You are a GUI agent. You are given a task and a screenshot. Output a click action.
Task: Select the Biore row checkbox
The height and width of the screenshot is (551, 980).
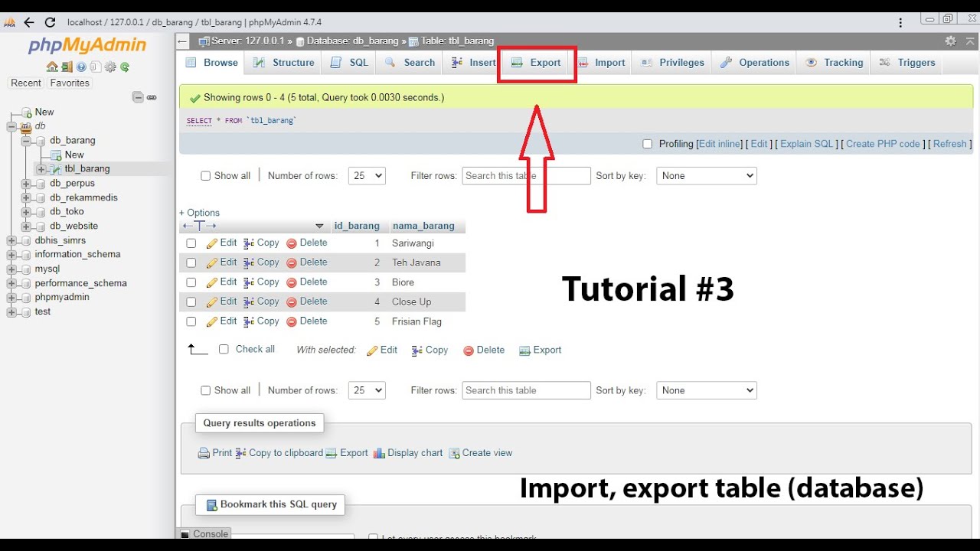coord(191,282)
